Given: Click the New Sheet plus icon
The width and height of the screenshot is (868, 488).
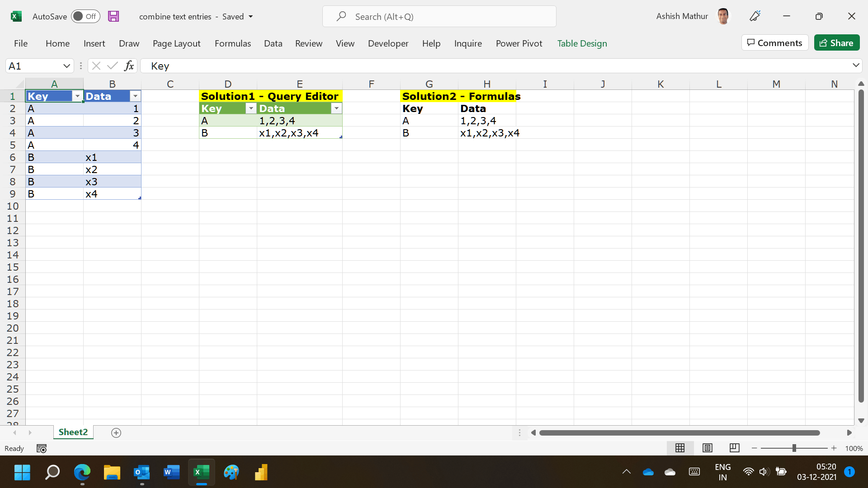Looking at the screenshot, I should pyautogui.click(x=116, y=433).
